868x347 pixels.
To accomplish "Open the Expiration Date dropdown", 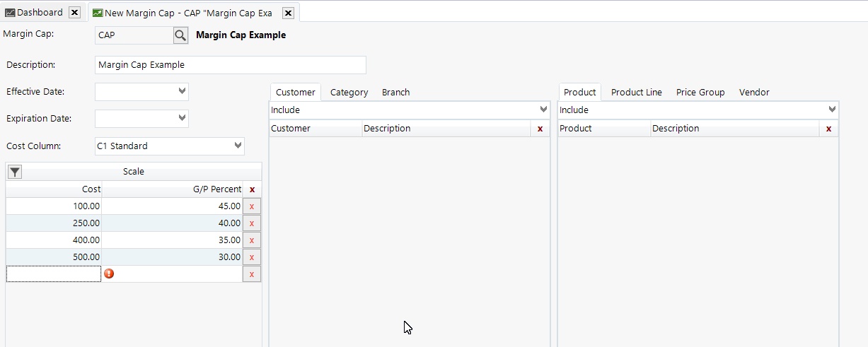I will (x=182, y=118).
